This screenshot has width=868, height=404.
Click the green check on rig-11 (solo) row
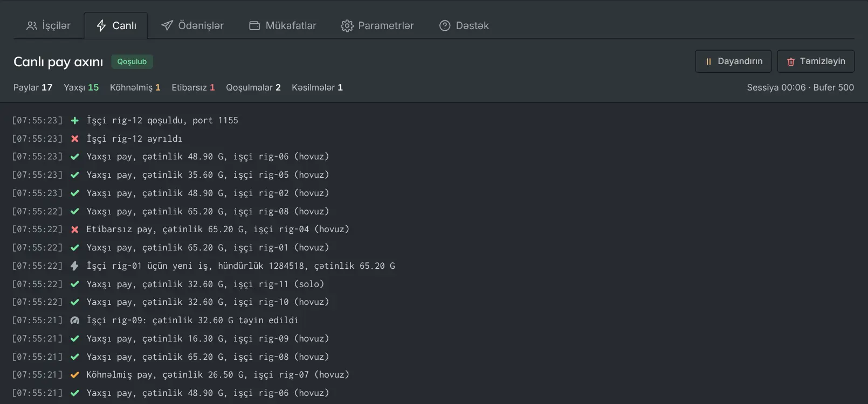pos(75,284)
